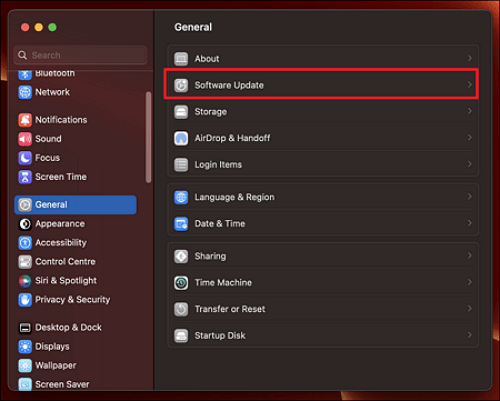Viewport: 500px width, 401px height.
Task: Click the Date & Time row chevron
Action: tap(470, 223)
